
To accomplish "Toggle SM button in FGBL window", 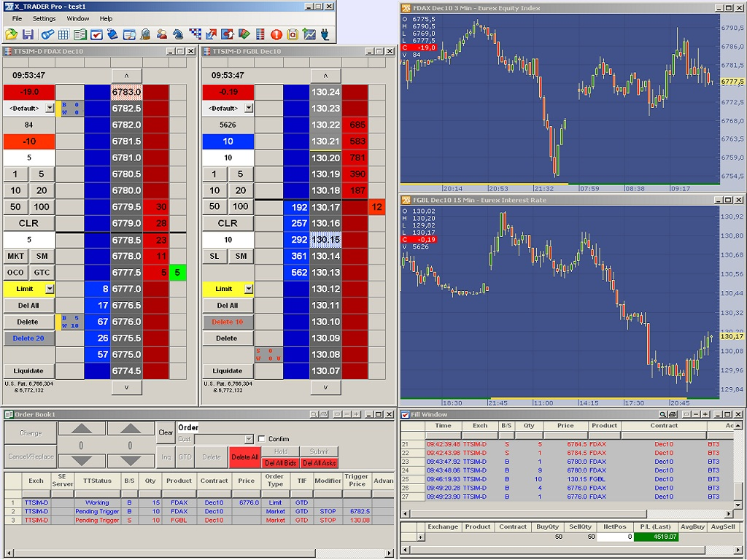I will pyautogui.click(x=241, y=256).
